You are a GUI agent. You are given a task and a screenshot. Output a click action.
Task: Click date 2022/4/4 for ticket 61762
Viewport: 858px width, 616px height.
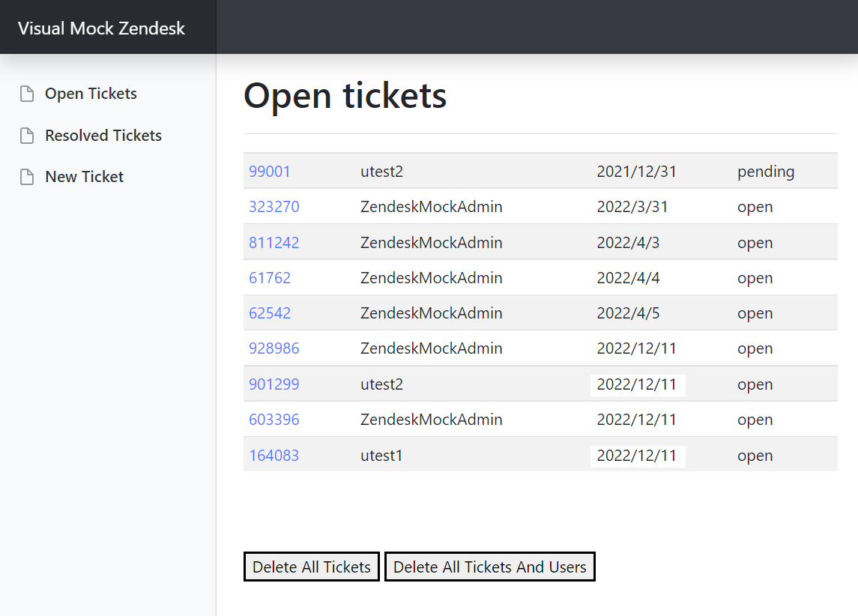pyautogui.click(x=628, y=278)
